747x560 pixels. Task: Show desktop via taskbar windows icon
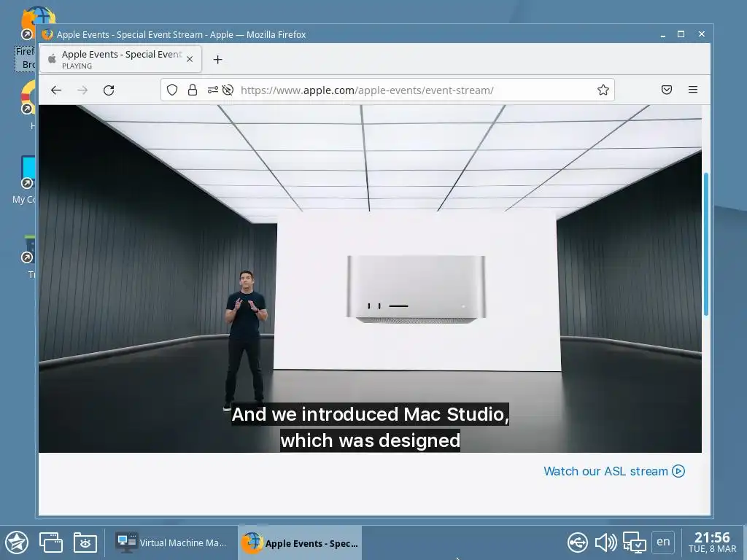click(51, 542)
